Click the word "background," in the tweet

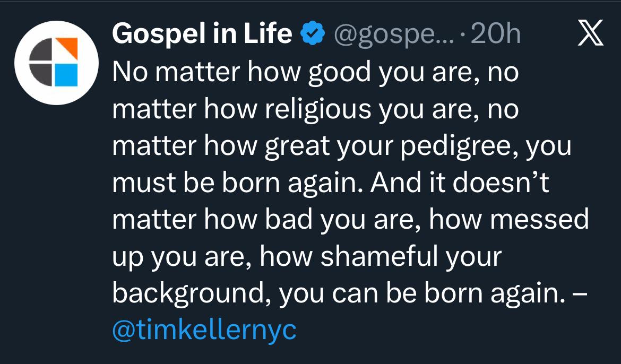[192, 293]
